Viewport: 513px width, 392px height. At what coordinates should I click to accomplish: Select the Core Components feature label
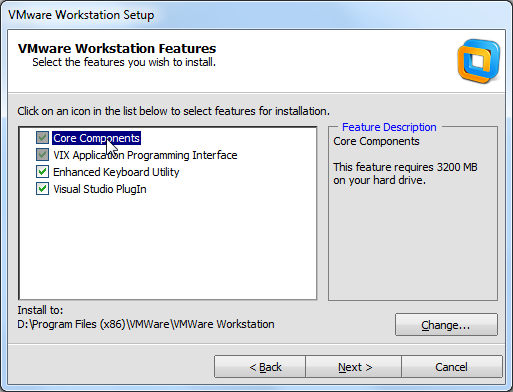tap(96, 138)
